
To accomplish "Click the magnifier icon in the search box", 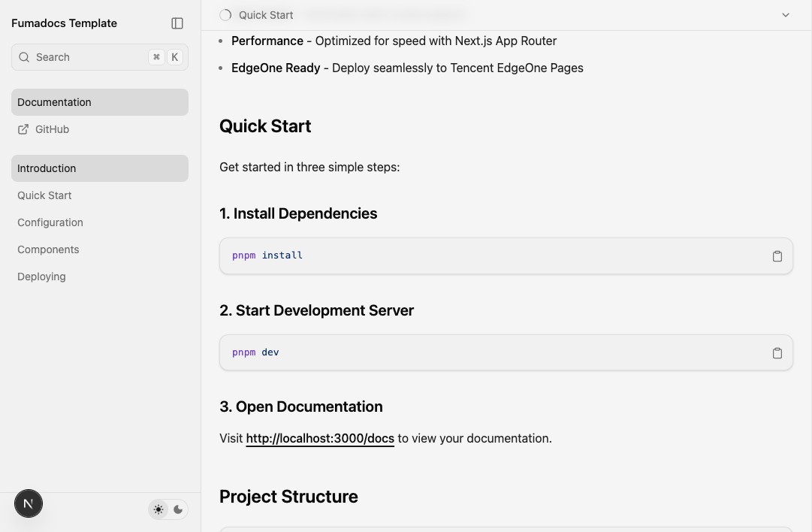I will click(x=24, y=57).
